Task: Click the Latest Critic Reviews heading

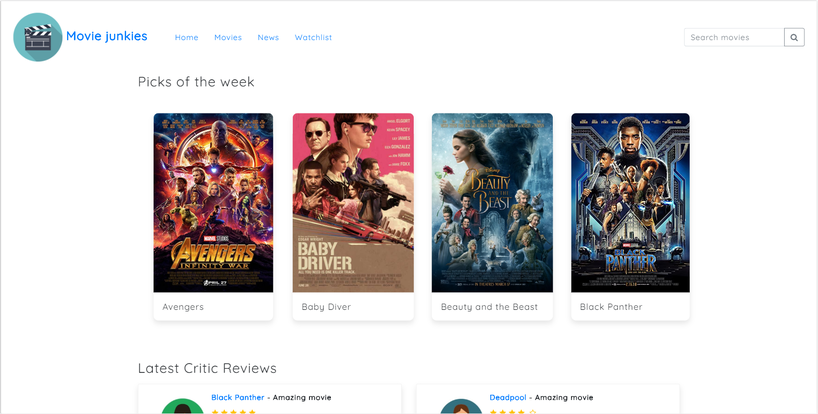Action: tap(207, 368)
